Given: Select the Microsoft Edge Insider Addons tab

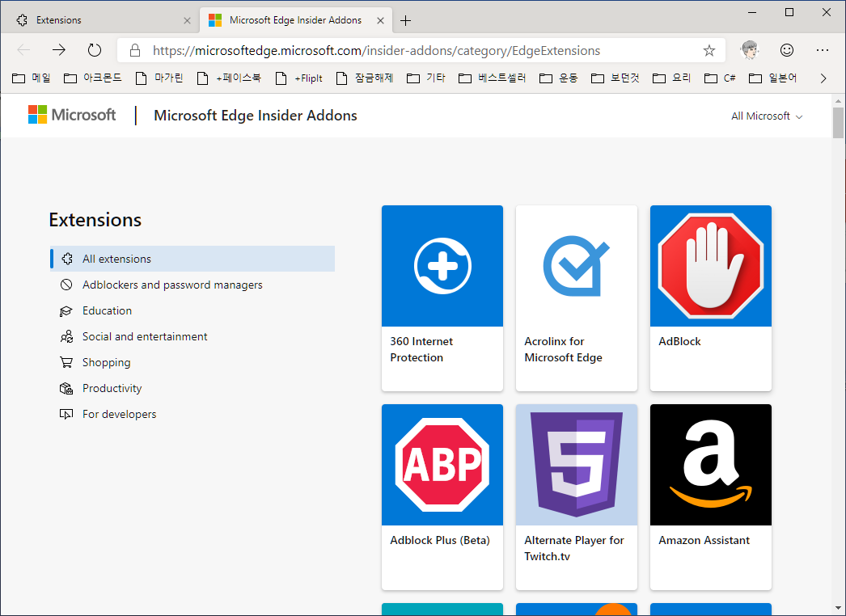Looking at the screenshot, I should [296, 20].
